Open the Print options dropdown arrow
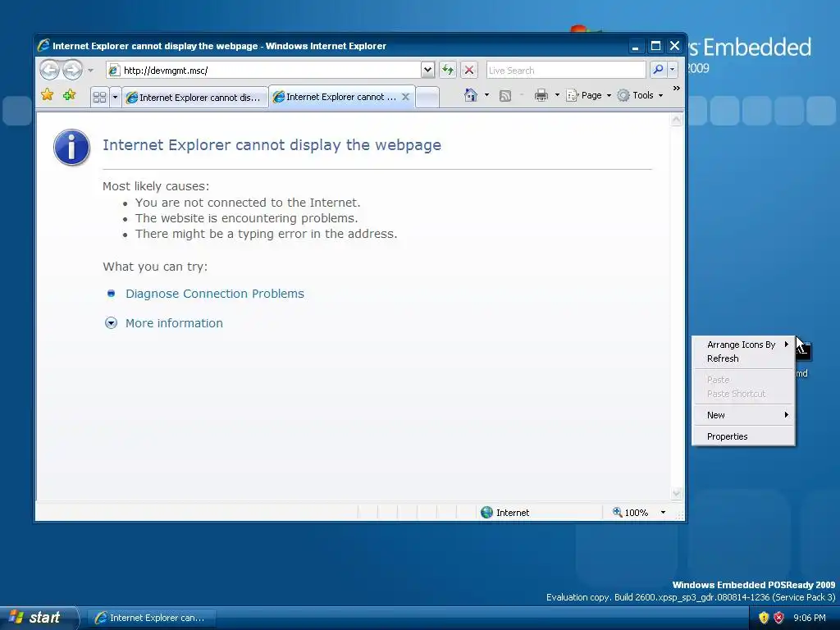This screenshot has width=840, height=630. (x=557, y=95)
